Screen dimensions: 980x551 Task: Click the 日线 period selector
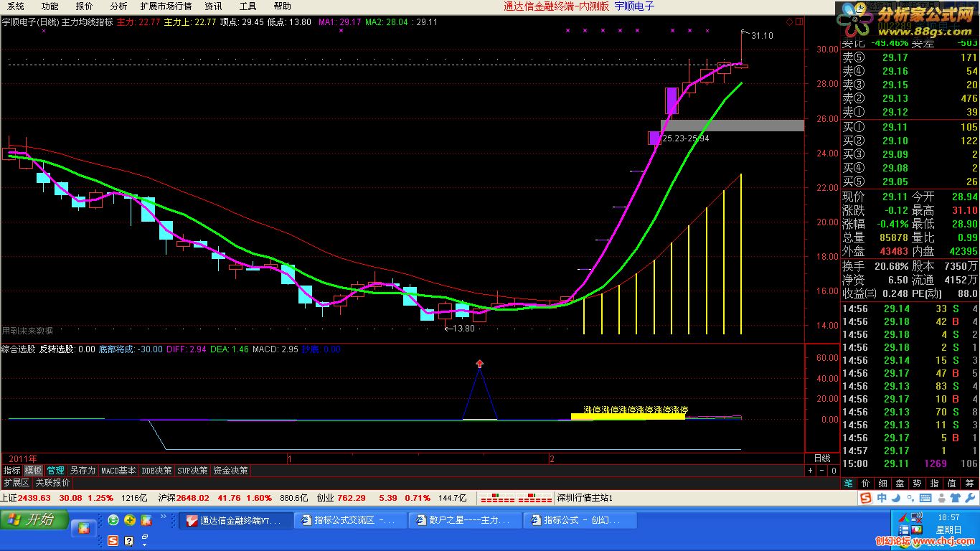click(822, 458)
